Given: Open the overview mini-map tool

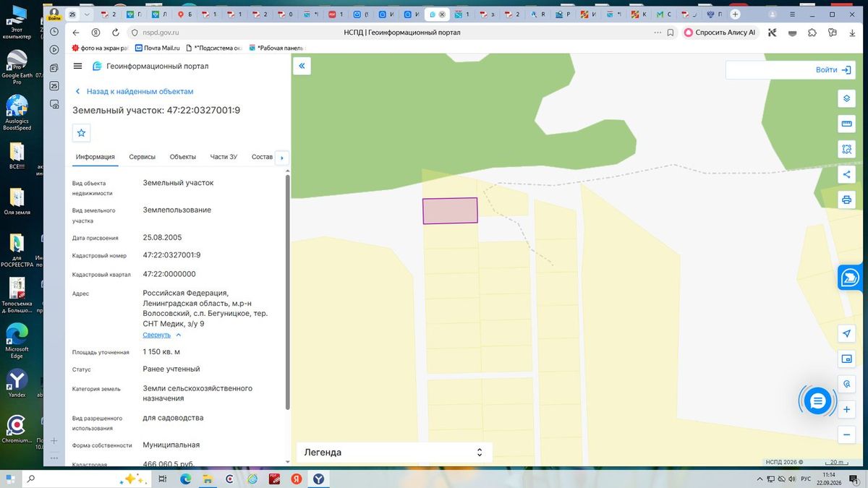Looking at the screenshot, I should [x=846, y=359].
